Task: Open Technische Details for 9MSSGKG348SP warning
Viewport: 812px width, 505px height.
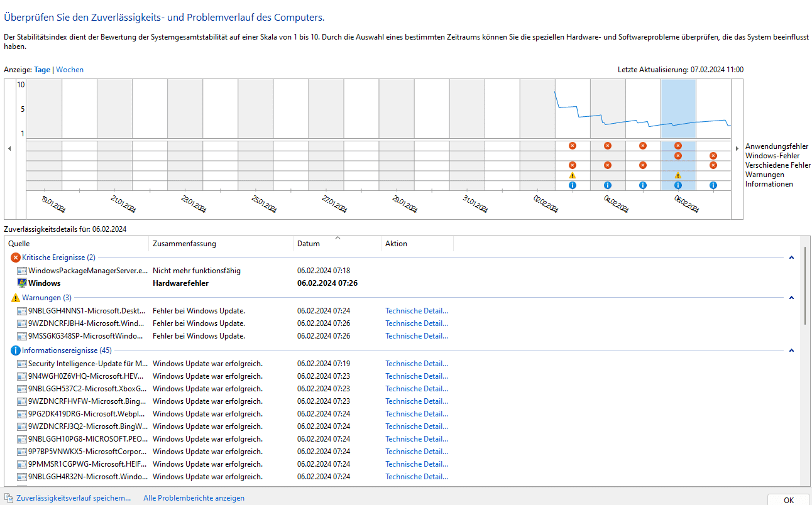Action: pyautogui.click(x=417, y=336)
